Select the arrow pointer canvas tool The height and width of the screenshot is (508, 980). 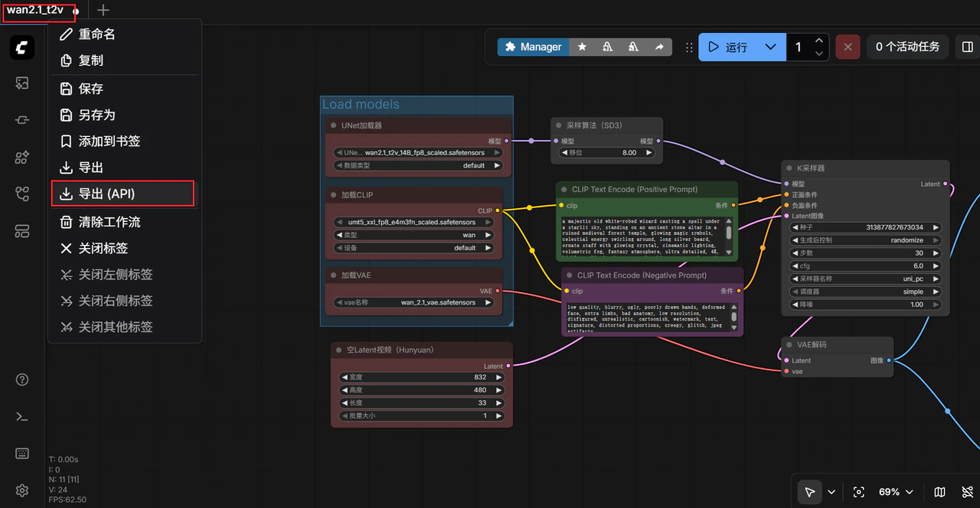[x=810, y=492]
